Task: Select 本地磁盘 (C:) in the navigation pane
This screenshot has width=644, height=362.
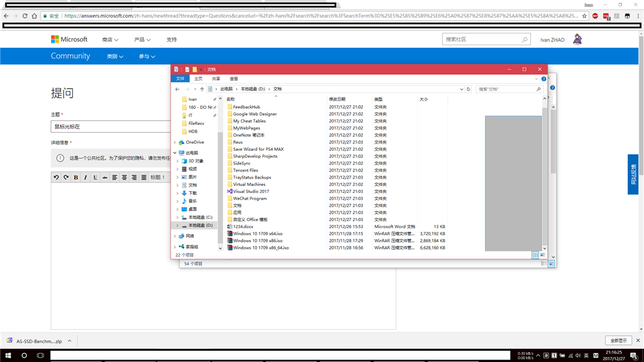Action: [200, 217]
